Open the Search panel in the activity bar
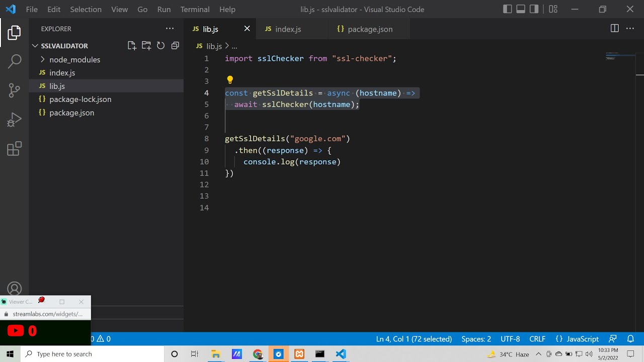The height and width of the screenshot is (362, 644). click(x=14, y=60)
